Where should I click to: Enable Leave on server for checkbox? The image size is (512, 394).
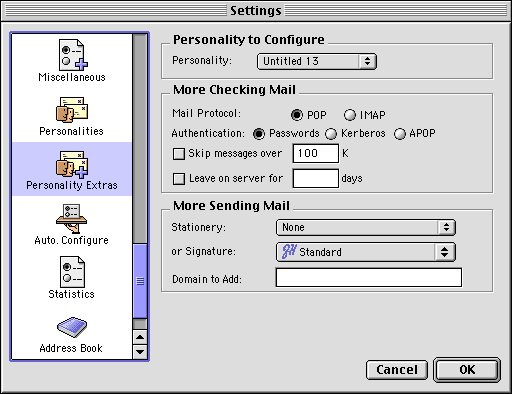click(179, 179)
